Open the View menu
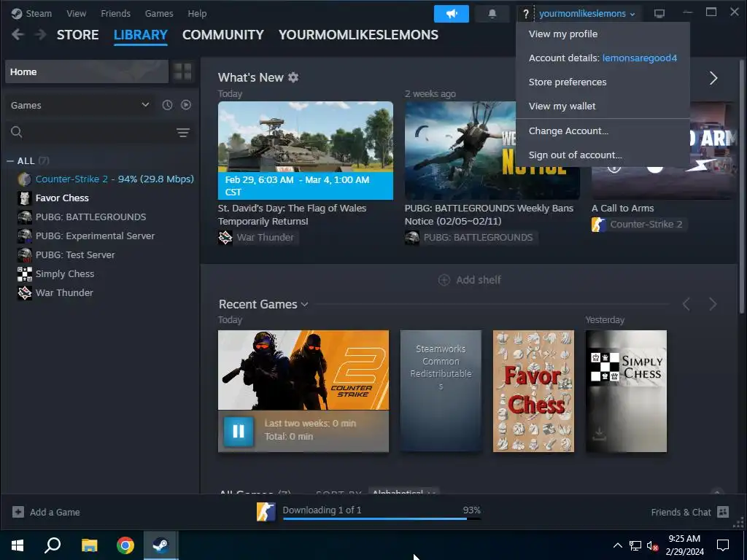747x560 pixels. point(76,13)
